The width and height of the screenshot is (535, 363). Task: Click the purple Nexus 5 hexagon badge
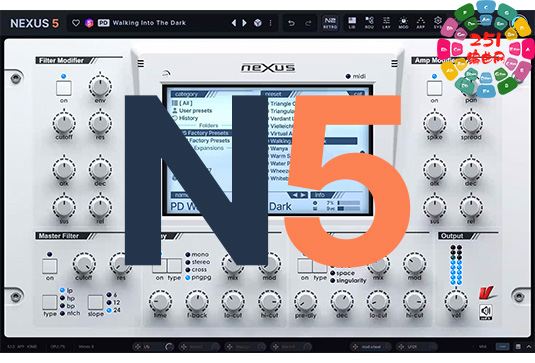point(89,23)
